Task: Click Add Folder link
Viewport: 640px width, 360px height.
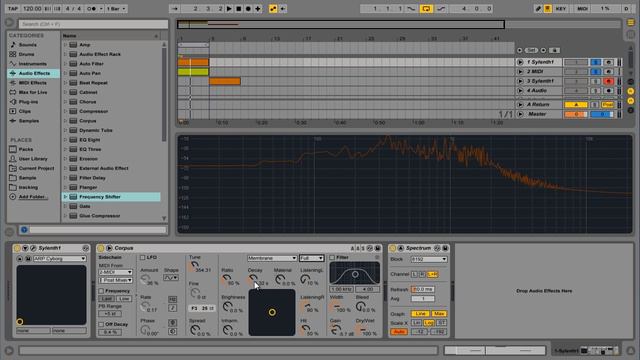Action: (33, 197)
